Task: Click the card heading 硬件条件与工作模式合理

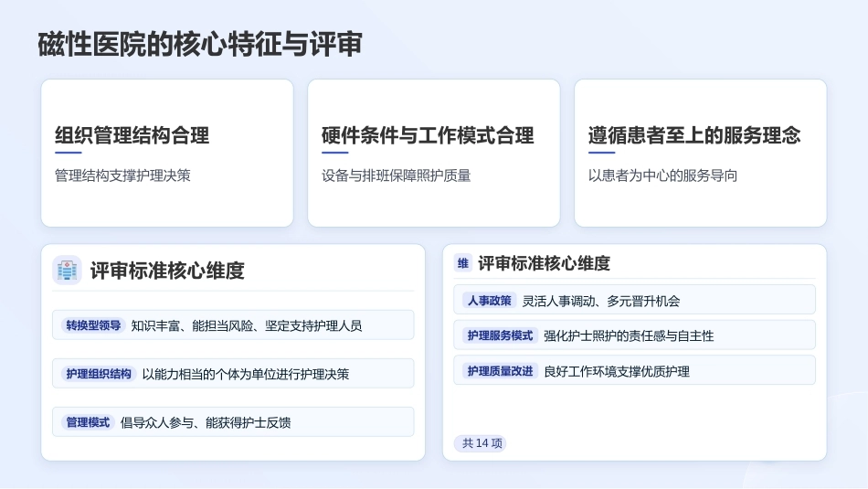Action: [x=428, y=135]
